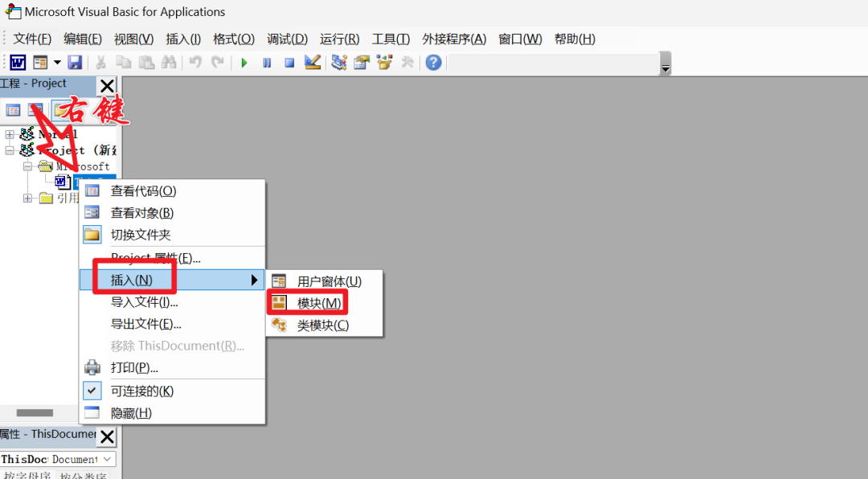The height and width of the screenshot is (479, 868).
Task: Run macro with green play icon
Action: pos(244,63)
